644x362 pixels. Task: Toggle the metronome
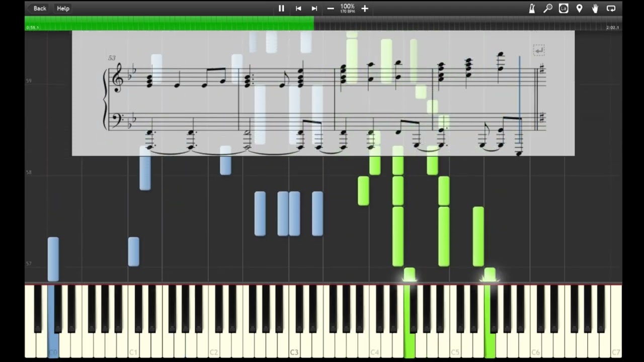(x=532, y=9)
